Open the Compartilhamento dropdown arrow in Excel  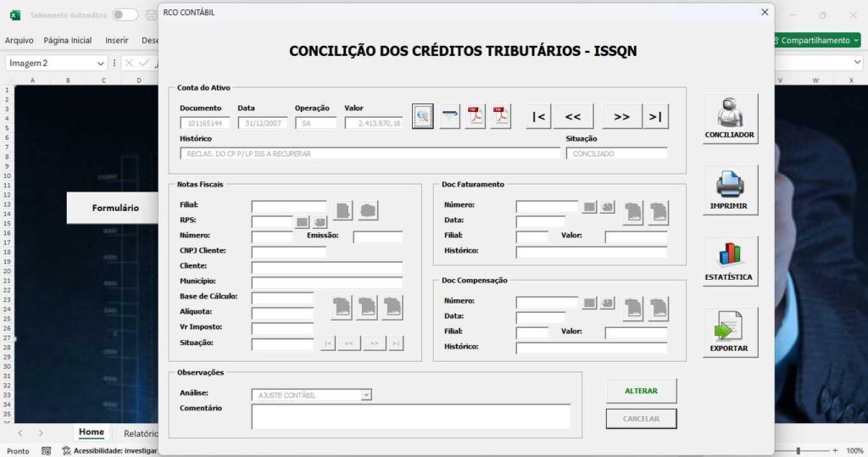[856, 40]
